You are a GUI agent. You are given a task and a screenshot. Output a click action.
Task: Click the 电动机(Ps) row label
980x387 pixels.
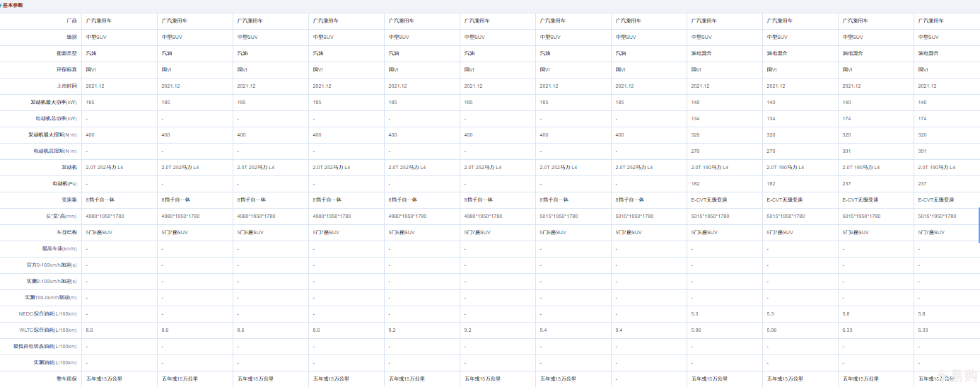pyautogui.click(x=64, y=184)
